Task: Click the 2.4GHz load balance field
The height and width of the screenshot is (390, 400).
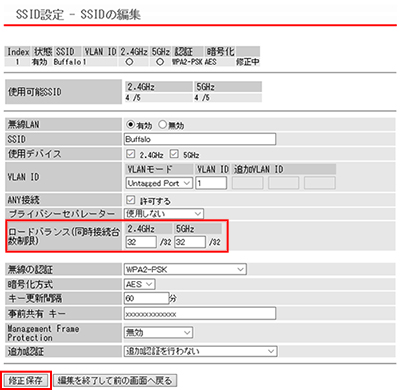Action: (141, 242)
